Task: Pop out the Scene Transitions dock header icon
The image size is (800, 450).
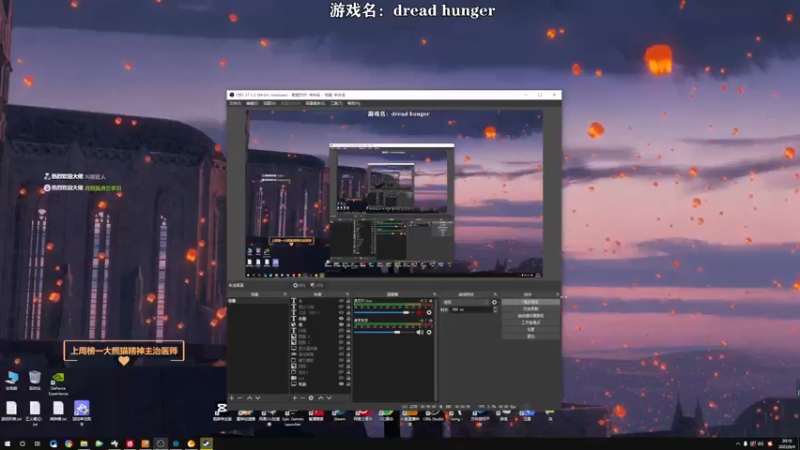Action: [x=495, y=294]
